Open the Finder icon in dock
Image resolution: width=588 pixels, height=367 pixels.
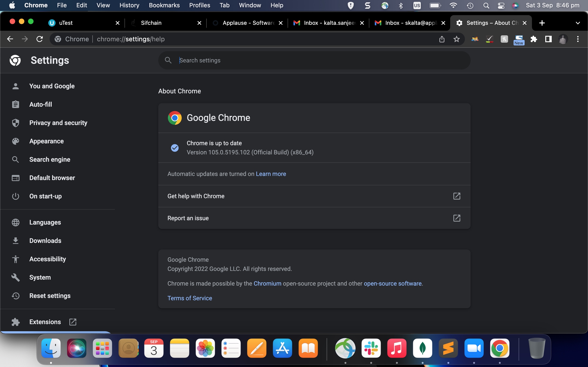(50, 348)
